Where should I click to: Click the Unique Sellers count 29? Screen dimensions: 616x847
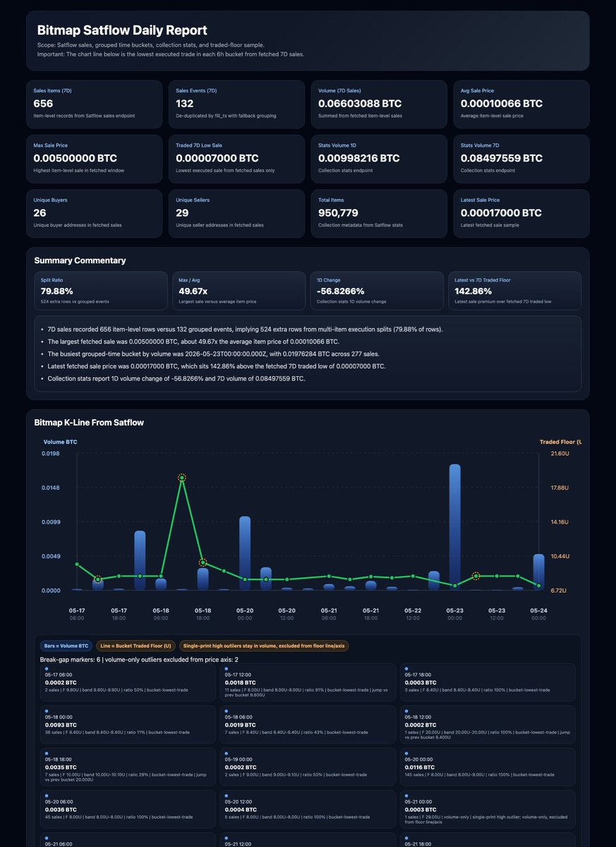pos(183,212)
